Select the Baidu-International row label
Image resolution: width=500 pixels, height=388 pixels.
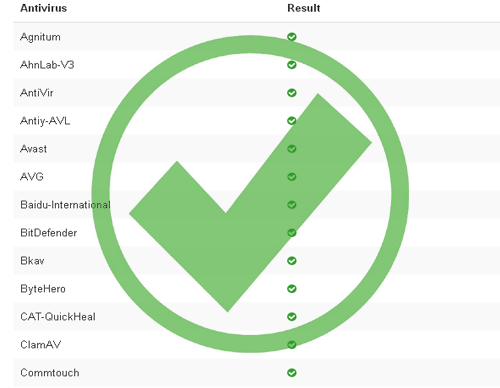click(65, 205)
